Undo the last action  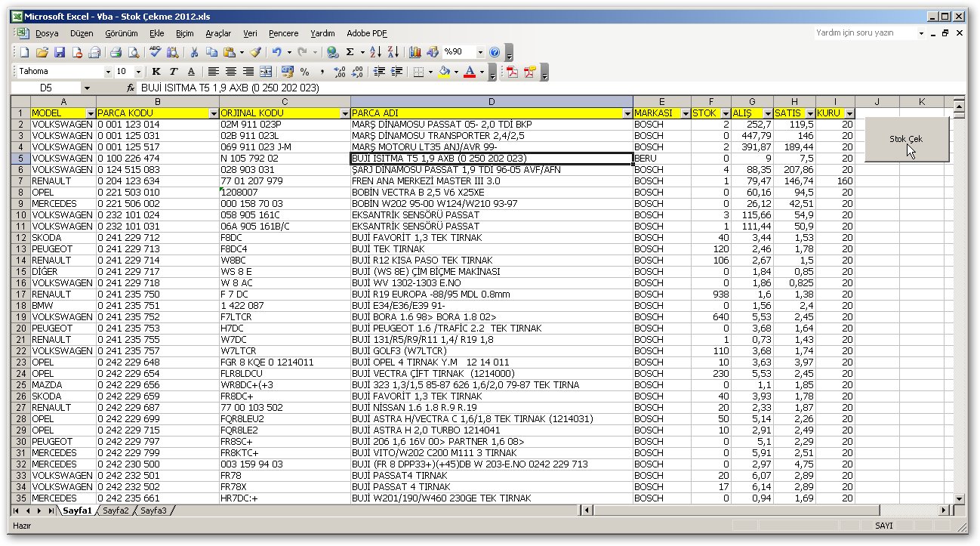tap(277, 52)
